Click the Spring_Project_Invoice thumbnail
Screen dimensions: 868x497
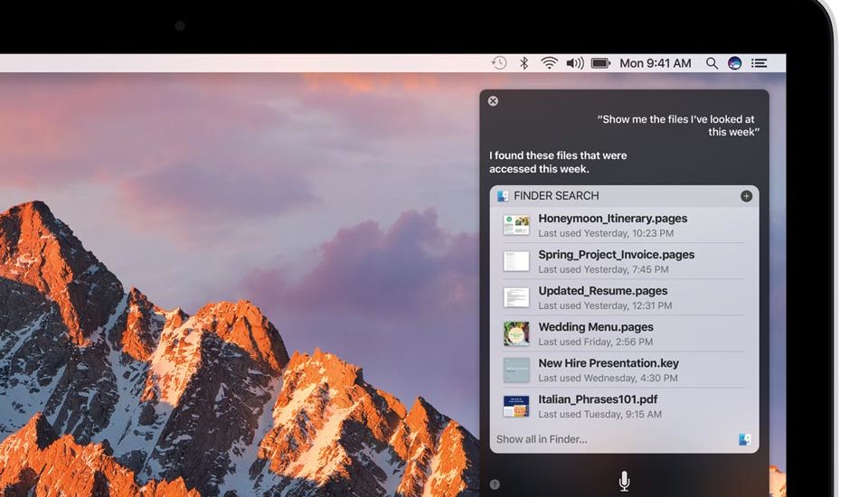click(516, 261)
